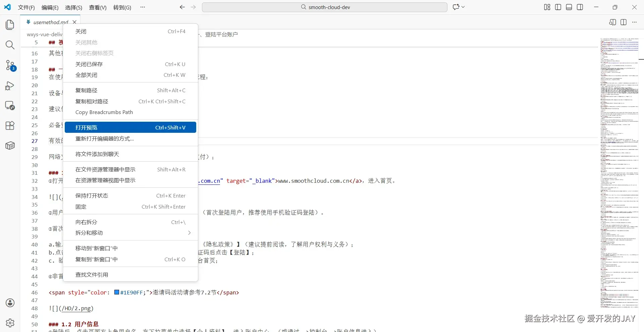Click the #1E90FF color swatch on line 46
Screen dimensions: 644x332
pos(117,292)
